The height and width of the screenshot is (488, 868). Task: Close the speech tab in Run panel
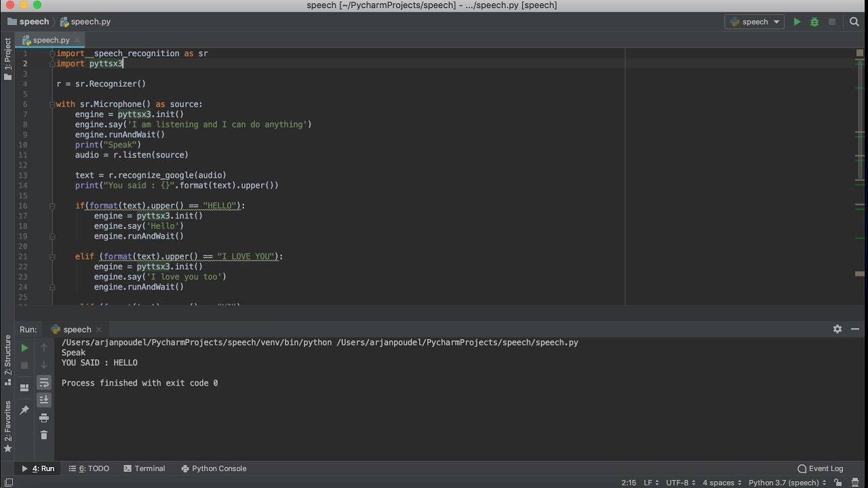click(100, 329)
